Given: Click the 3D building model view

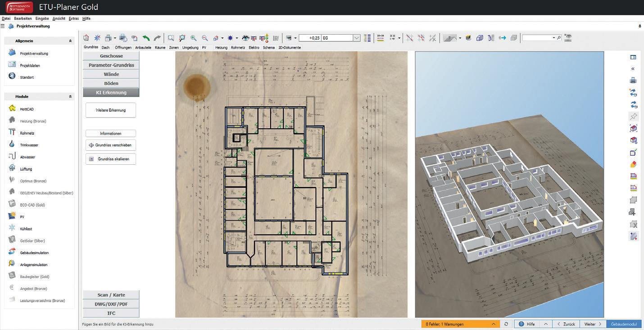Looking at the screenshot, I should coord(509,185).
